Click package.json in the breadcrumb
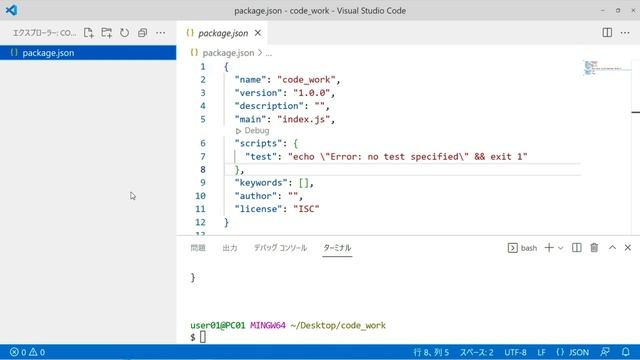Screen dimensions: 640x360 (x=228, y=53)
